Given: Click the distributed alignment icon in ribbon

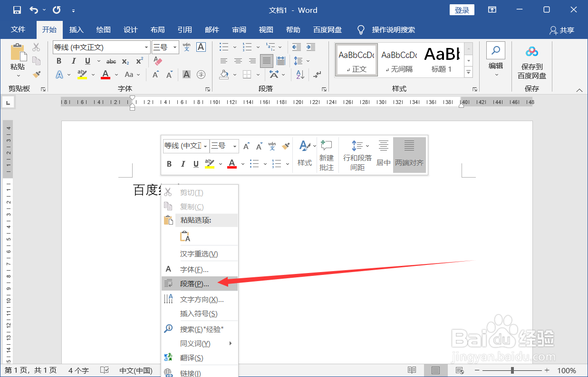Looking at the screenshot, I should [x=281, y=61].
